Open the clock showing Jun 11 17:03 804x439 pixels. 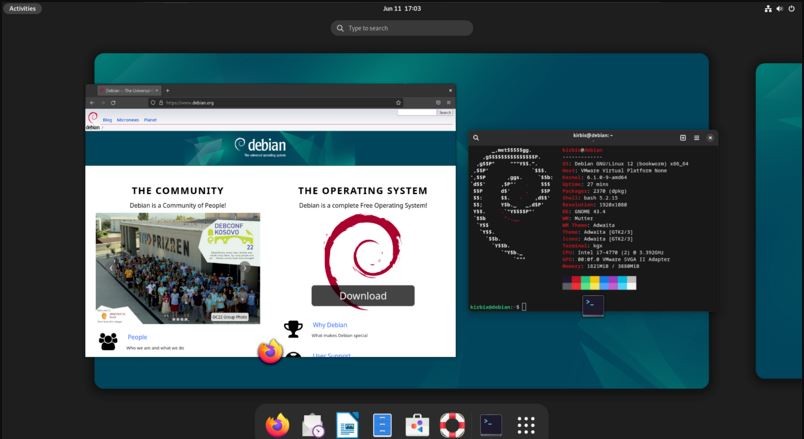tap(401, 8)
